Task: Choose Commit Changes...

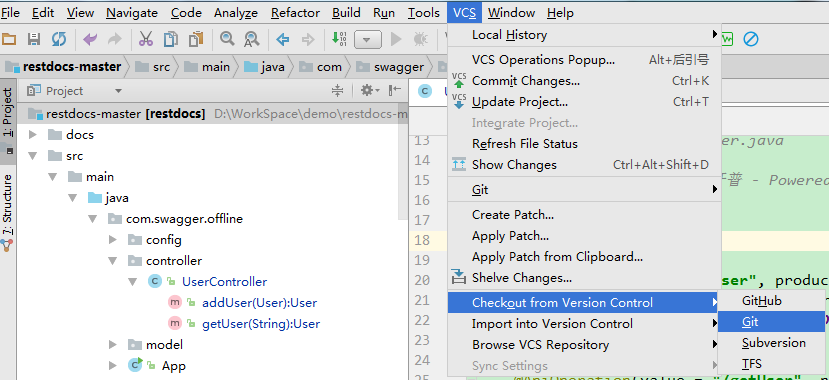Action: (584, 81)
